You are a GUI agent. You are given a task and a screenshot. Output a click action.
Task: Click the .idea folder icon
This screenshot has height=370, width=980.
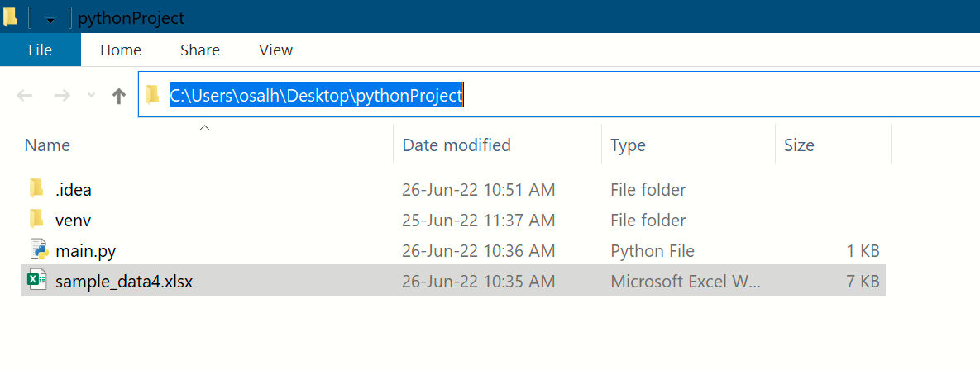point(36,189)
